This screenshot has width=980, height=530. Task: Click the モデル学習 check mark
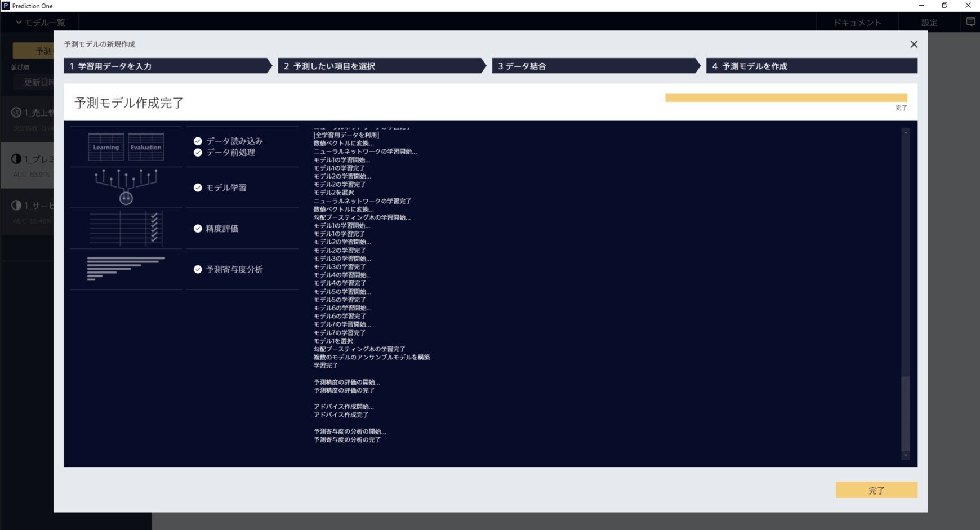(x=198, y=188)
